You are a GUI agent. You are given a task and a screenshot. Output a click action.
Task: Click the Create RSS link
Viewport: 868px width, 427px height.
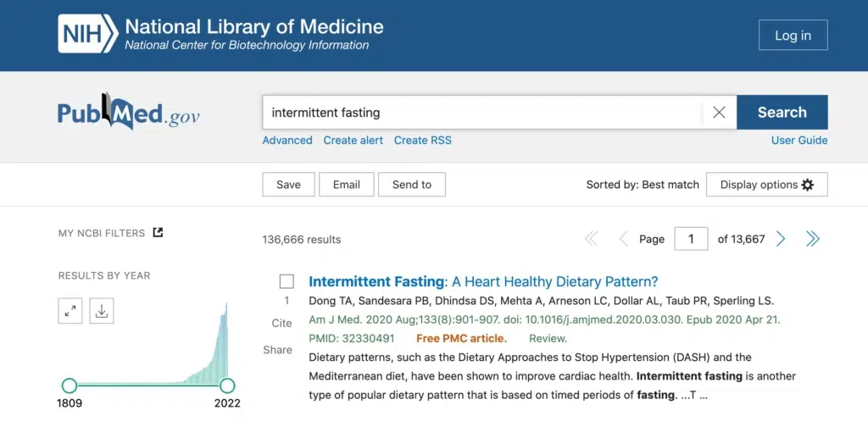click(x=422, y=141)
